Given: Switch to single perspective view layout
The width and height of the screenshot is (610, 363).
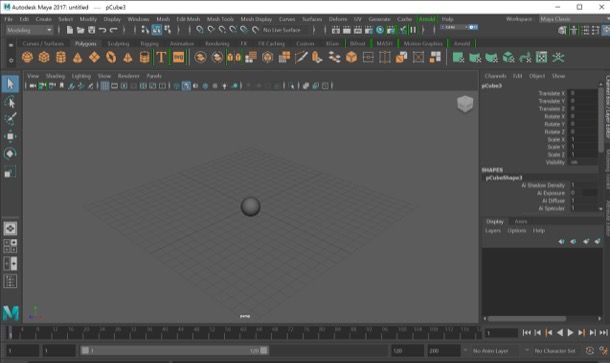Looking at the screenshot, I should click(10, 228).
